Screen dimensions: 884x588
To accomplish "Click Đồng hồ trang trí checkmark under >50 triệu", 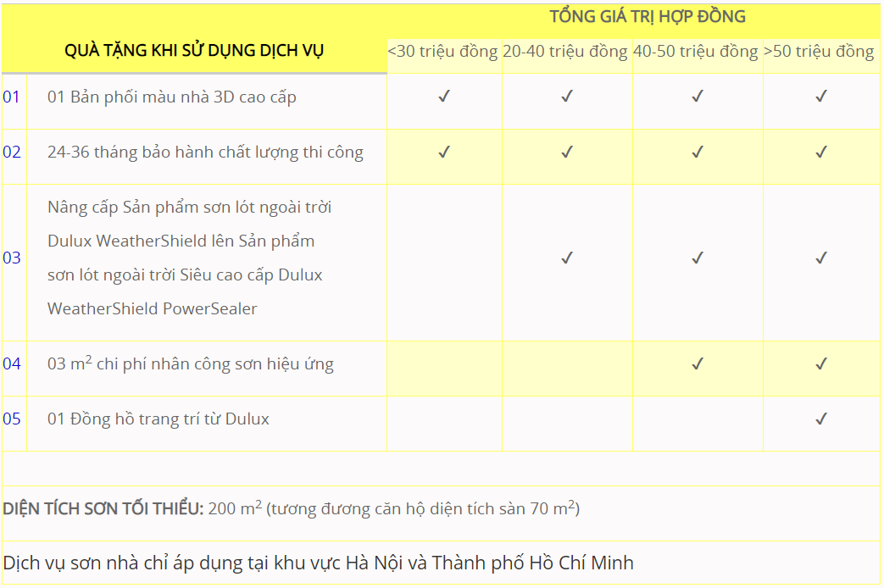I will [820, 419].
